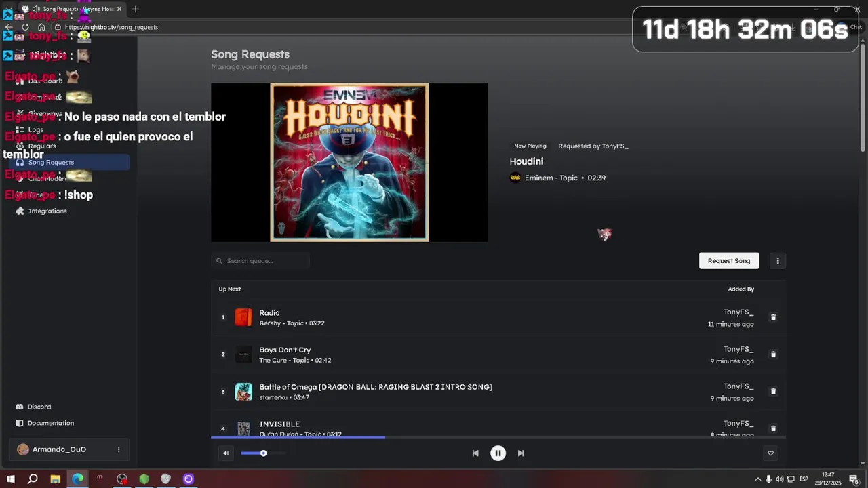Click the Houdini album cover art
The width and height of the screenshot is (868, 488).
point(349,162)
